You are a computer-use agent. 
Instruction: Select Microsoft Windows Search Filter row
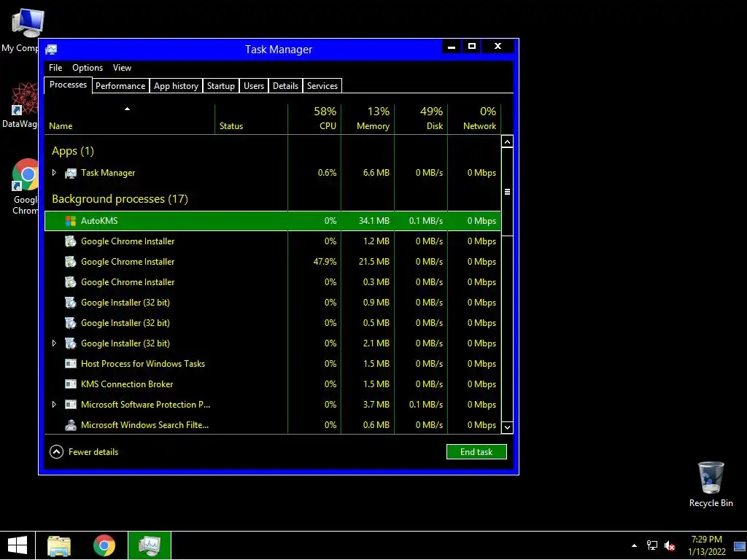[273, 425]
